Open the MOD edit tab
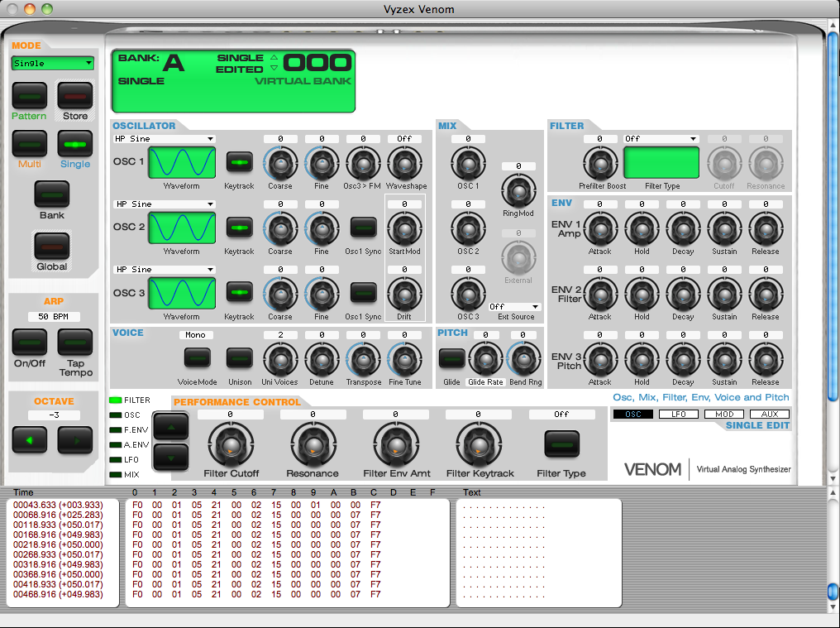Screen dimensions: 840x628 pyautogui.click(x=724, y=414)
